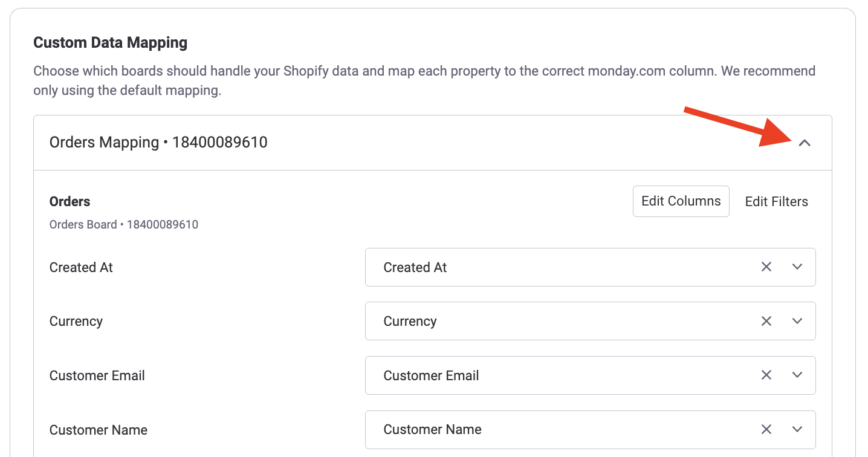Clear the Currency mapping selection

click(766, 321)
